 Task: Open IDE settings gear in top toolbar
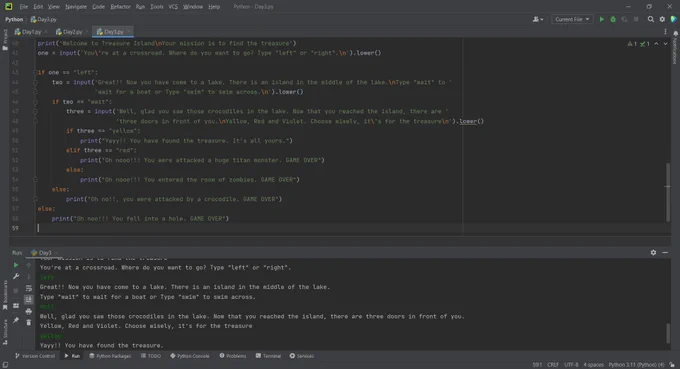(x=662, y=20)
